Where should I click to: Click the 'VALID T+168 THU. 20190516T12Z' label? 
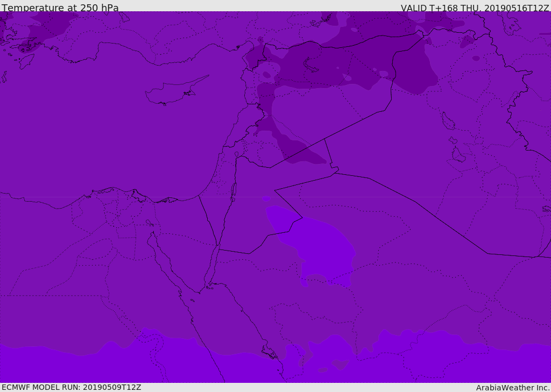(x=475, y=8)
